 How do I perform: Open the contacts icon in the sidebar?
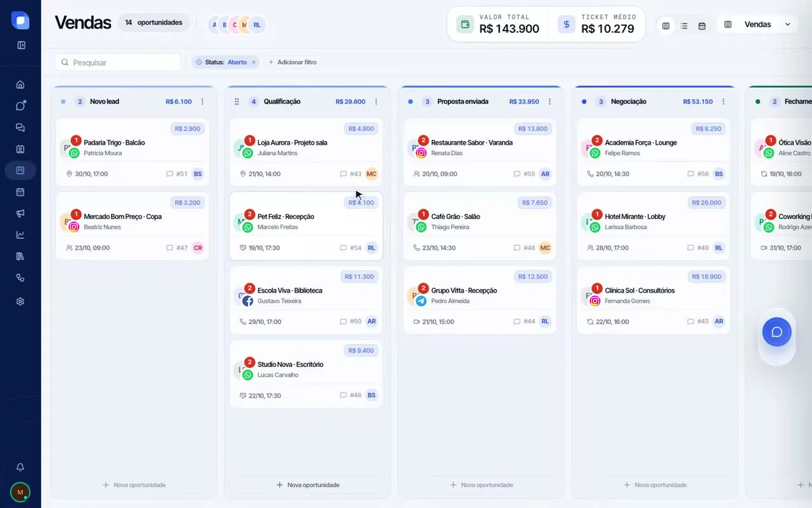pyautogui.click(x=20, y=149)
